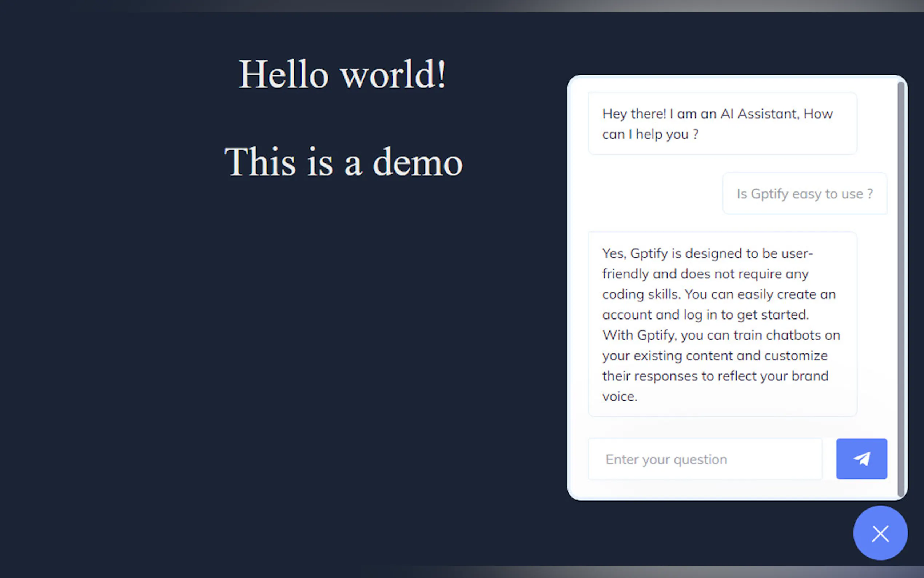This screenshot has width=924, height=578.
Task: Click the word 'voice.' ending the reply
Action: (x=620, y=396)
